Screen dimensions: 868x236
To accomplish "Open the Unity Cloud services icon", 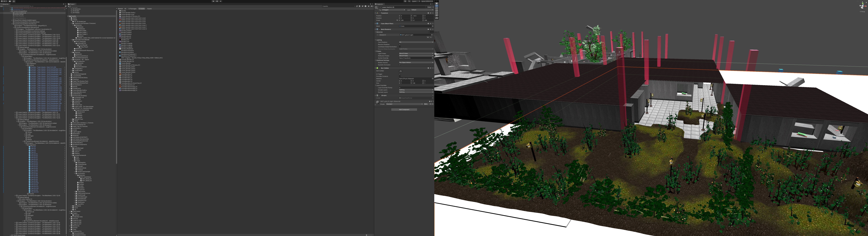I will (x=10, y=1).
